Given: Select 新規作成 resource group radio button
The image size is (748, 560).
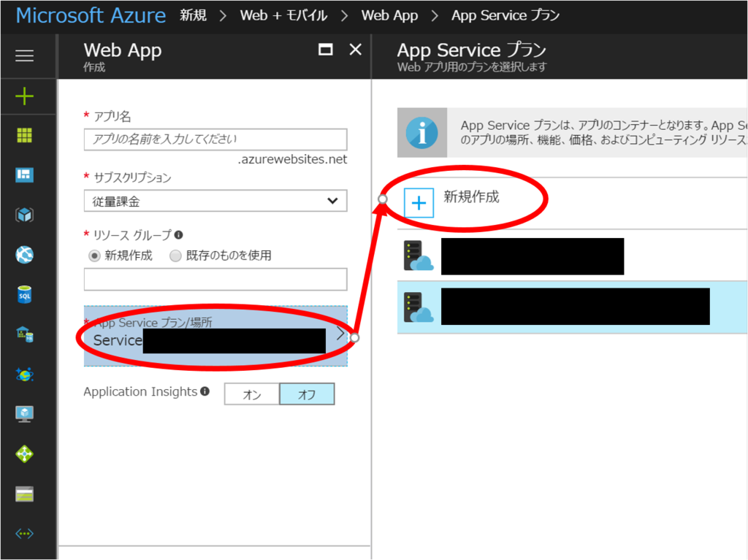Looking at the screenshot, I should (x=94, y=256).
